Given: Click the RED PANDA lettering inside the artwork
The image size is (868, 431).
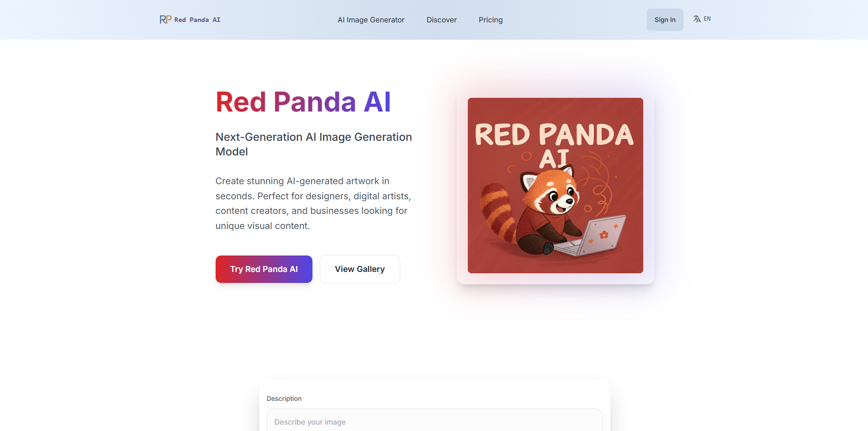Looking at the screenshot, I should 554,134.
